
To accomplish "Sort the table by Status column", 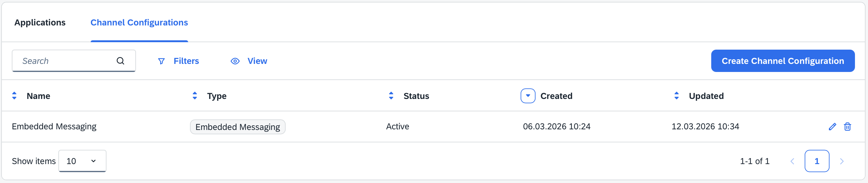I will click(391, 96).
